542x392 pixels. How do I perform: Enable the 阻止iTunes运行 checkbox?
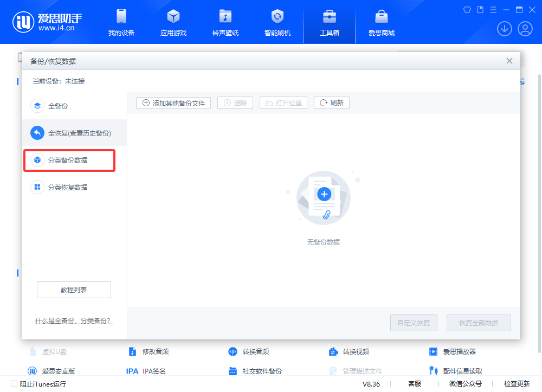click(x=14, y=384)
